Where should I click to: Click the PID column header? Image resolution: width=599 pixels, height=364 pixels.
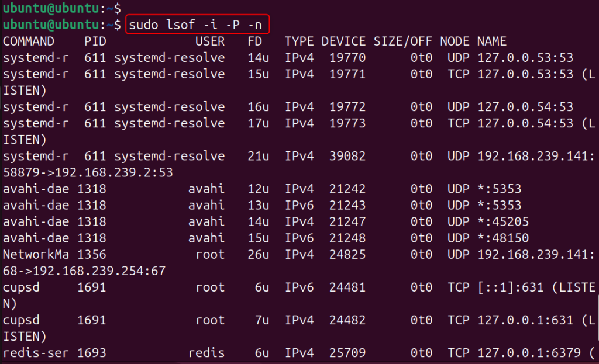coord(95,41)
